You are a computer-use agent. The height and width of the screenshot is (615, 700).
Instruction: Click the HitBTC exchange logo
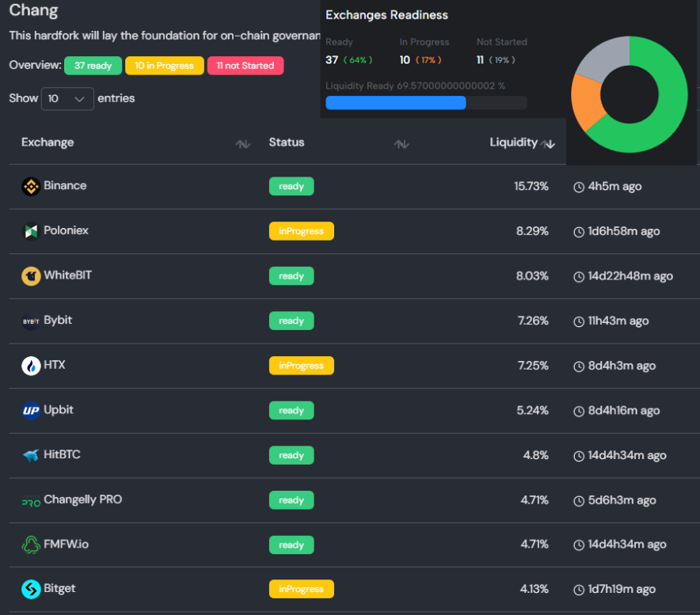pos(31,456)
